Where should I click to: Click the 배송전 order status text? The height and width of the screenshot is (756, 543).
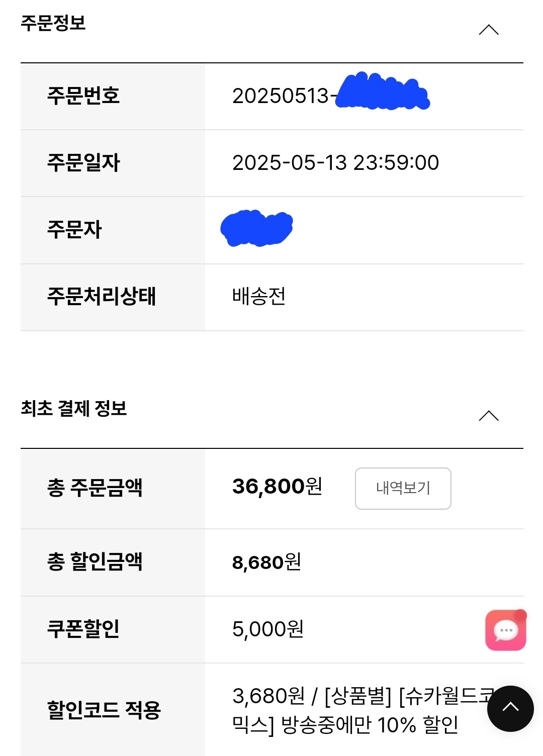click(x=259, y=296)
